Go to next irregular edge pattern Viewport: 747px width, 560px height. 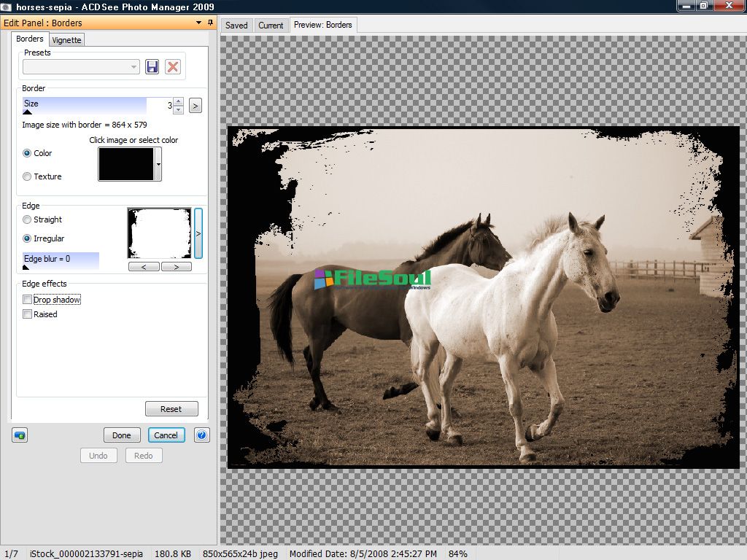176,267
